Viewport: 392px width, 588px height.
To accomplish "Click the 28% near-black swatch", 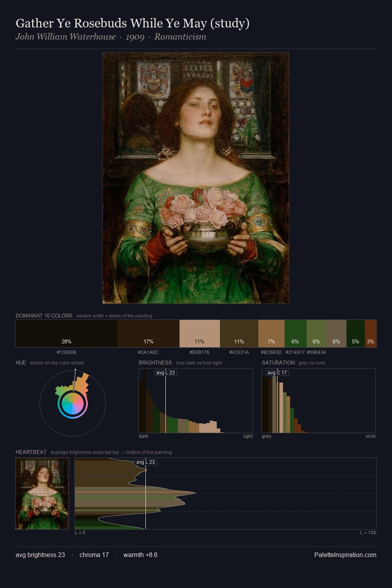I will tap(67, 334).
